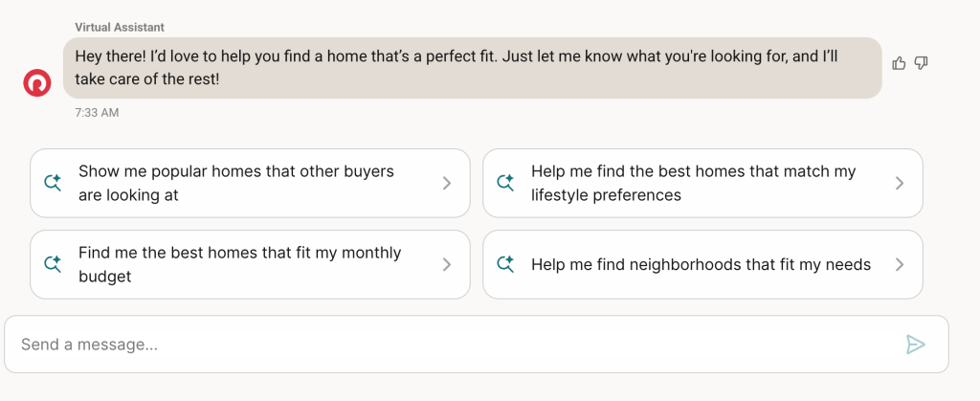Click sparkle search icon beside lifestyle preferences
This screenshot has height=401, width=980.
pos(506,183)
